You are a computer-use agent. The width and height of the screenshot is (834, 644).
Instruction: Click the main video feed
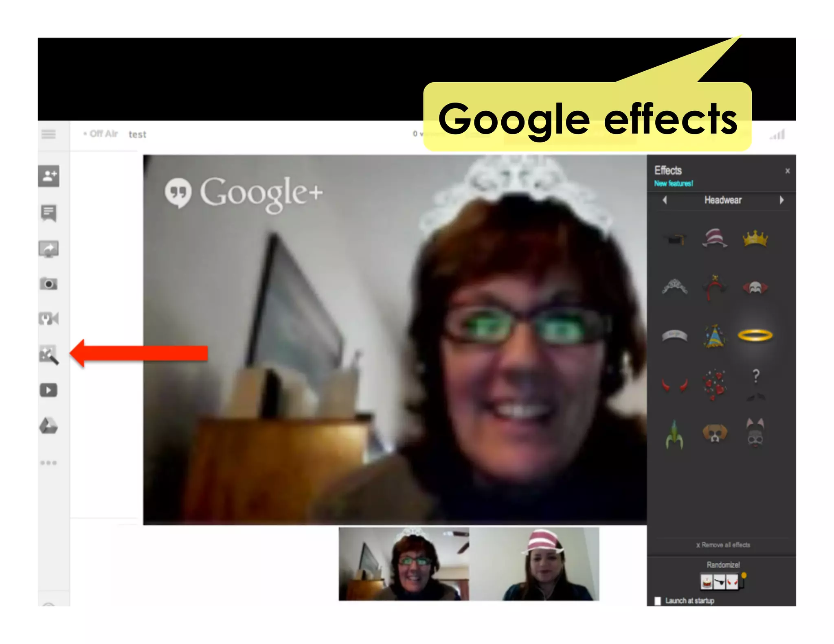[395, 340]
